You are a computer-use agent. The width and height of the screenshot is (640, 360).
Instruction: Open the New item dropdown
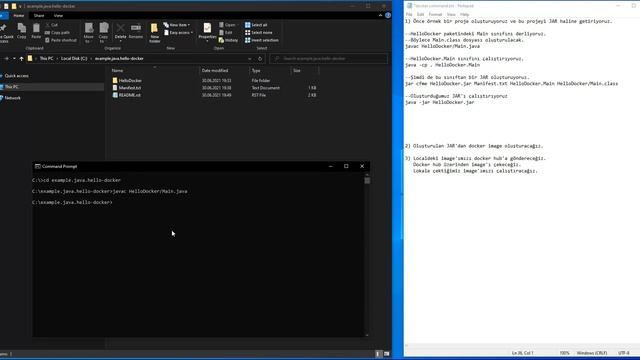(177, 25)
